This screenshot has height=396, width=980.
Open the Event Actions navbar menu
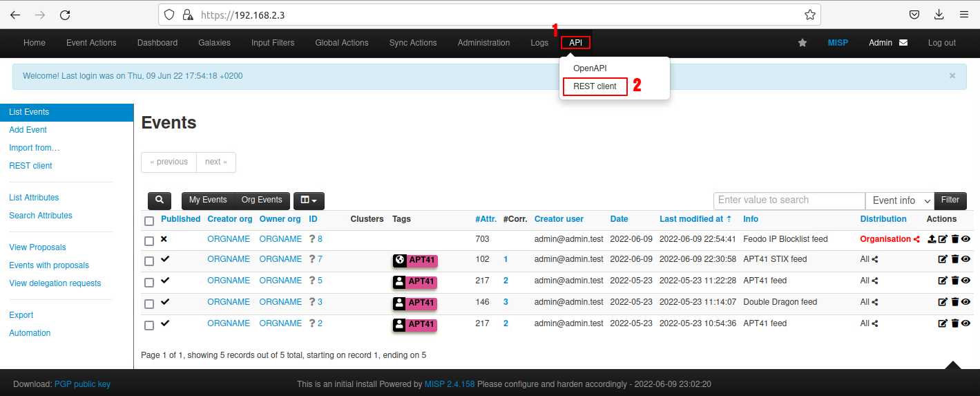[x=91, y=43]
